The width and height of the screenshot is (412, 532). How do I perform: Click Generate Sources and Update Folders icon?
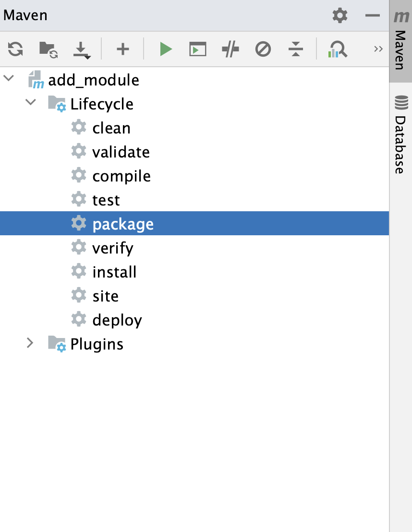48,49
